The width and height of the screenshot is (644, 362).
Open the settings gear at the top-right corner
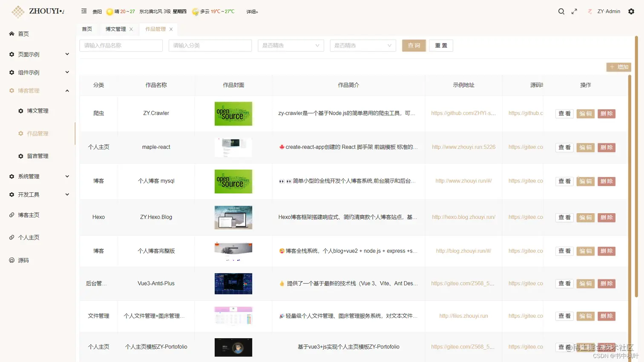point(631,11)
